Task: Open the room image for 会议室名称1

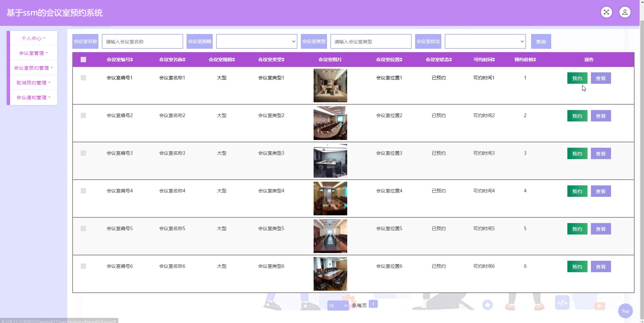Action: click(x=330, y=85)
